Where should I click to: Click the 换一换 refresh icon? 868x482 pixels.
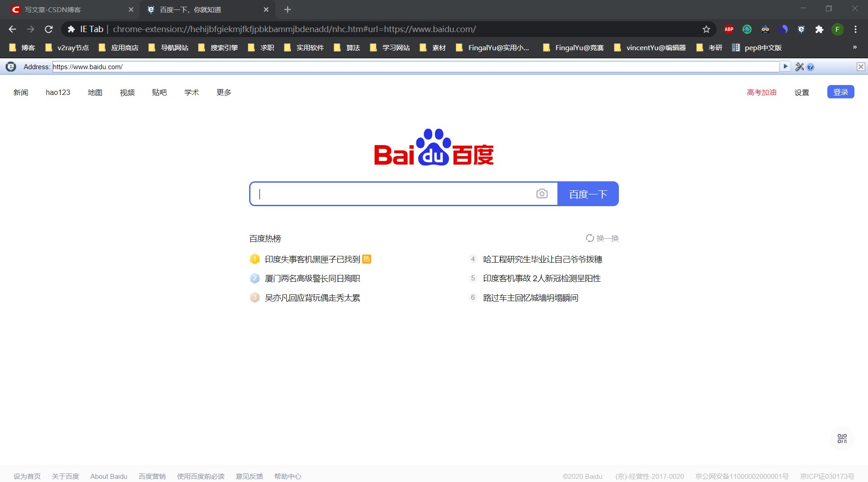click(590, 238)
